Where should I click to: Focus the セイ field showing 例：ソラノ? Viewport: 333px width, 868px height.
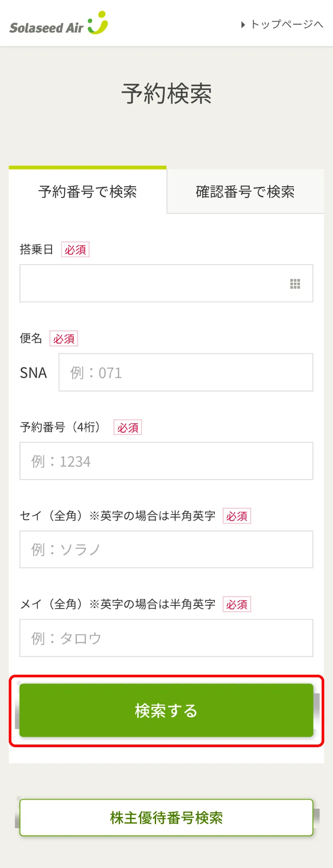[x=166, y=549]
